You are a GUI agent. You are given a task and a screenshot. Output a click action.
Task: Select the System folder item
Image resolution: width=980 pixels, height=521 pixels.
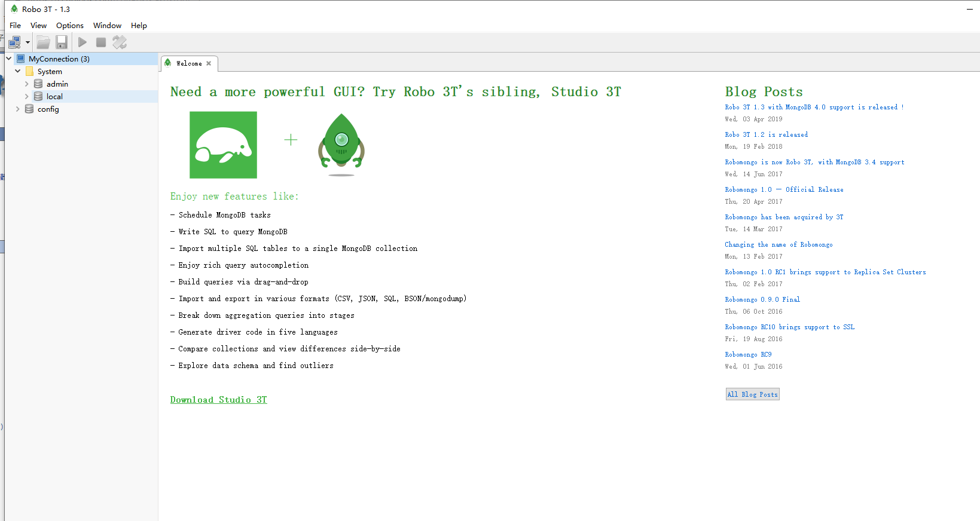[x=50, y=71]
